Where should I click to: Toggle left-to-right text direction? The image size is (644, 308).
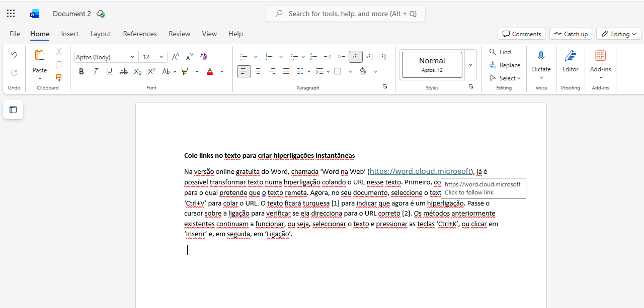tap(356, 57)
